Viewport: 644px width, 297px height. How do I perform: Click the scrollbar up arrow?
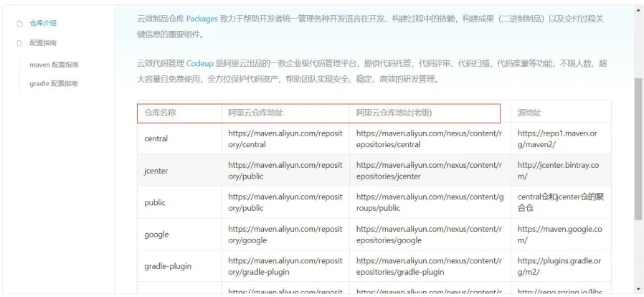coord(638,10)
